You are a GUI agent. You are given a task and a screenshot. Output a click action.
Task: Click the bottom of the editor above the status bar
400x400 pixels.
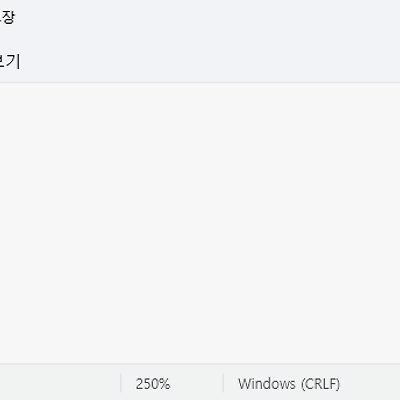(200, 356)
